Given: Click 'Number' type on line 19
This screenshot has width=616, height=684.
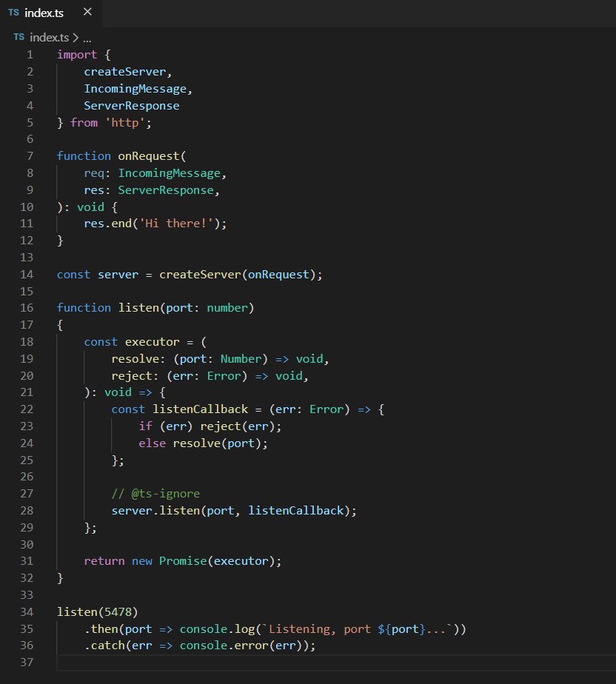Looking at the screenshot, I should (241, 359).
